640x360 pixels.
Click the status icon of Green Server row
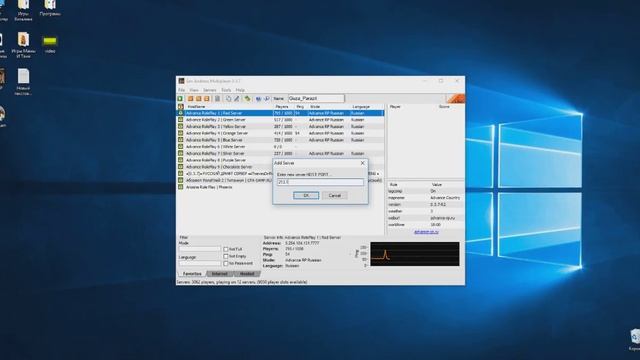coord(180,120)
